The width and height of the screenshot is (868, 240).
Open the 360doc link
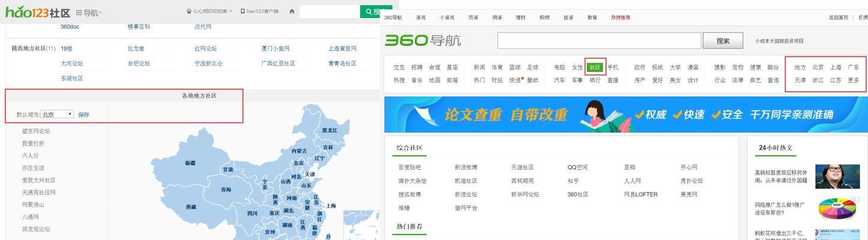click(x=70, y=27)
